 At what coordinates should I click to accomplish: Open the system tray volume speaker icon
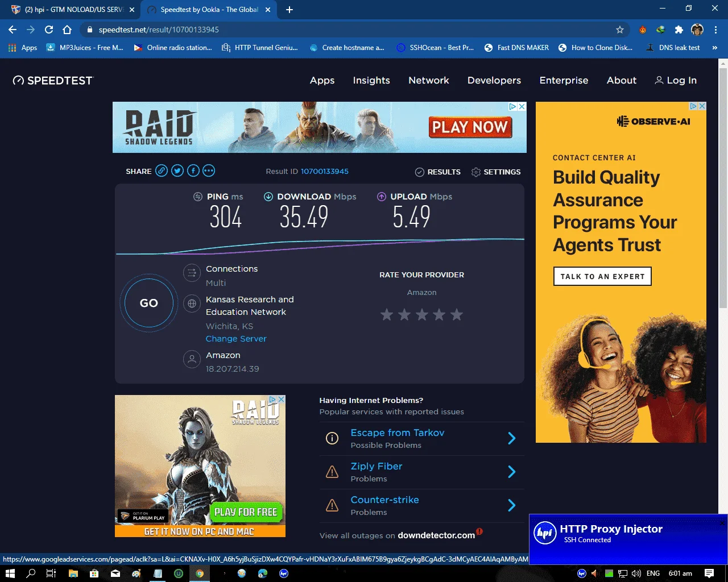pyautogui.click(x=636, y=573)
